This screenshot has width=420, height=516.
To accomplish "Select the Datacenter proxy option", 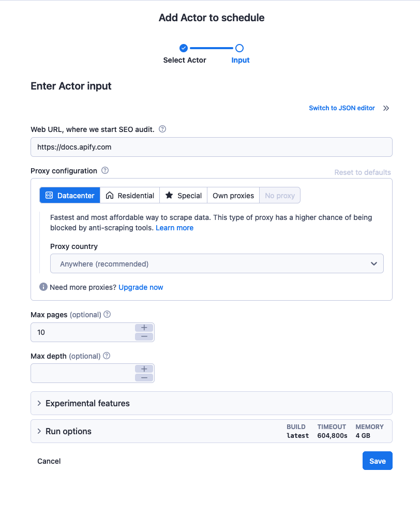I will (x=70, y=195).
